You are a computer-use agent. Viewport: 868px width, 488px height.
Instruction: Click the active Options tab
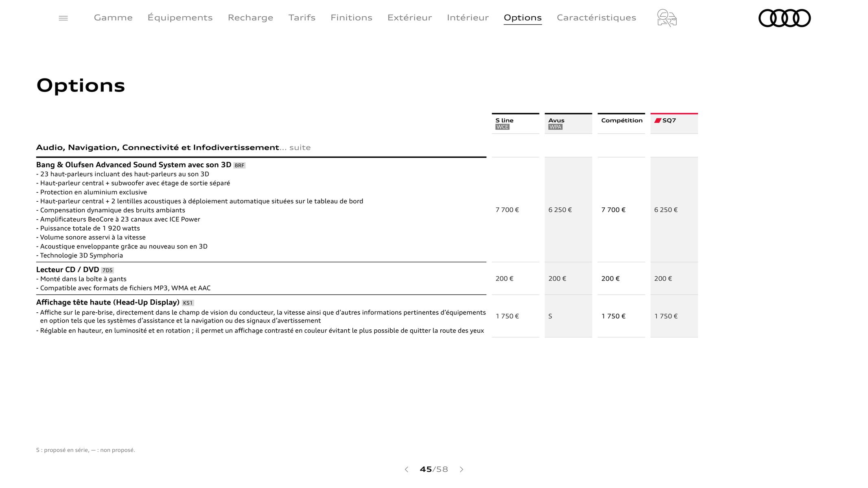(x=523, y=18)
